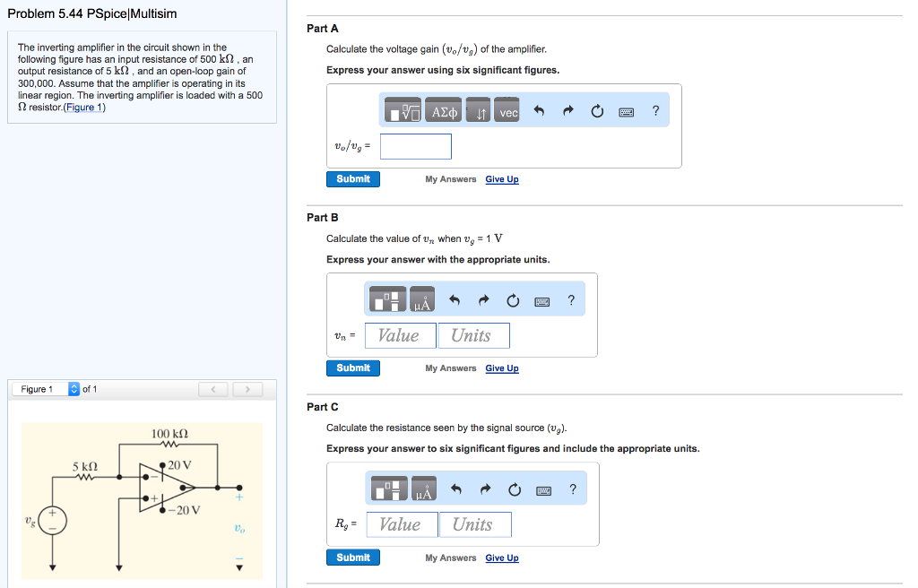The height and width of the screenshot is (588, 918).
Task: Open units symbols tool in Part B
Action: [x=422, y=299]
